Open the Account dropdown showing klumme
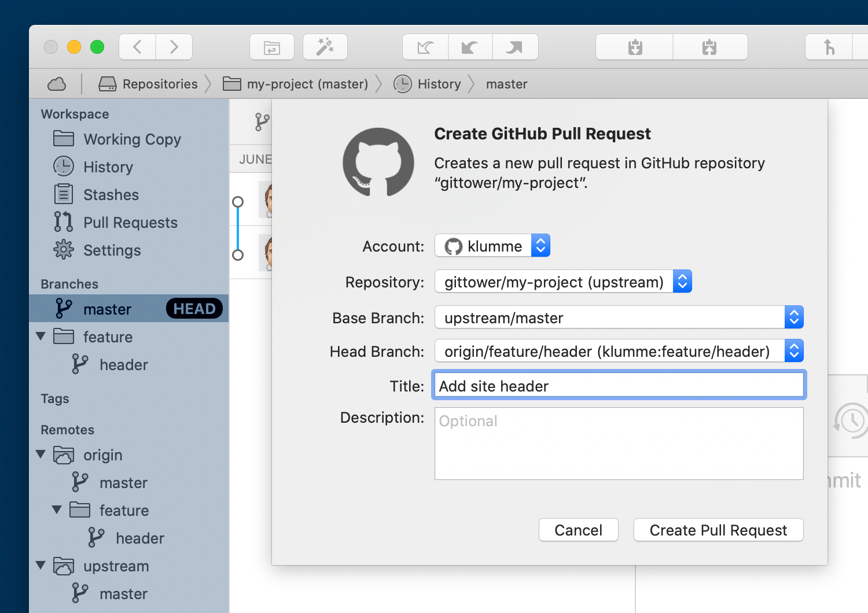The width and height of the screenshot is (868, 613). [540, 245]
